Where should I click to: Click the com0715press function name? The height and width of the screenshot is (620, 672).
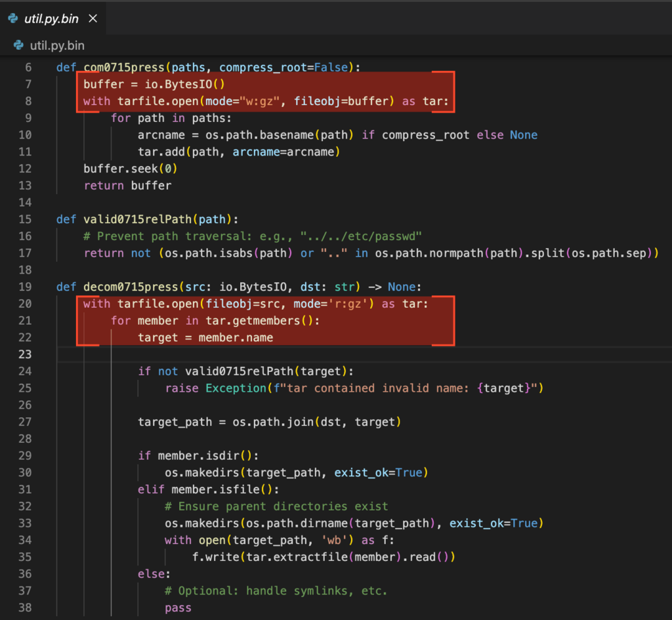pos(127,68)
